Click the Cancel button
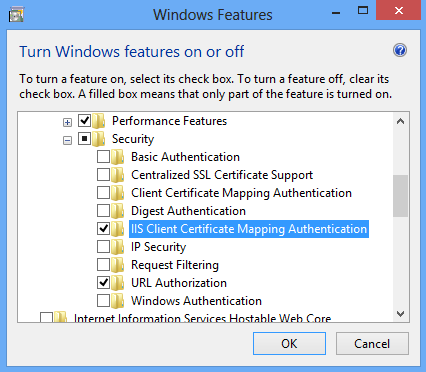 click(x=372, y=343)
